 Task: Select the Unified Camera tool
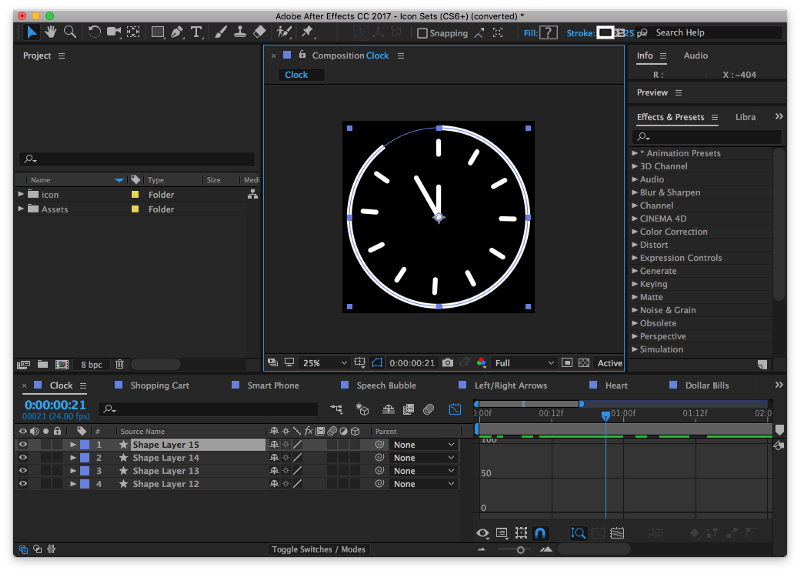(114, 32)
